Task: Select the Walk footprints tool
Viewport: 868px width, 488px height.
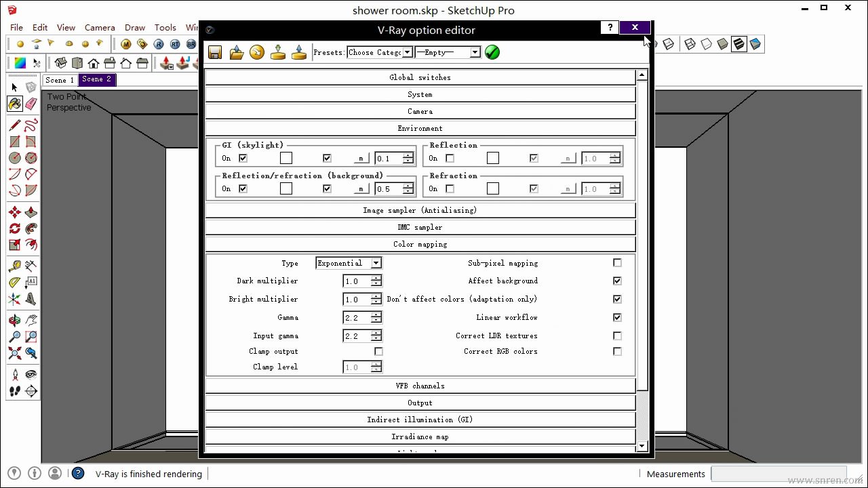Action: (14, 391)
